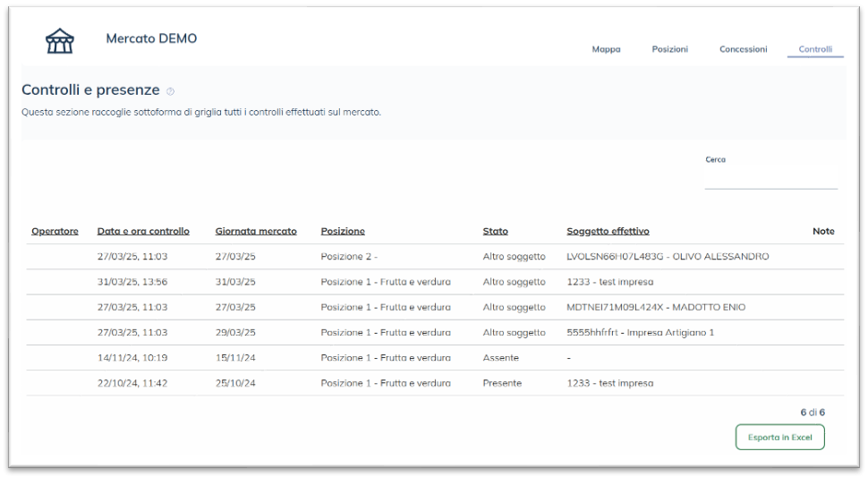This screenshot has width=868, height=477.
Task: Switch to the Posizioni tab
Action: click(669, 49)
